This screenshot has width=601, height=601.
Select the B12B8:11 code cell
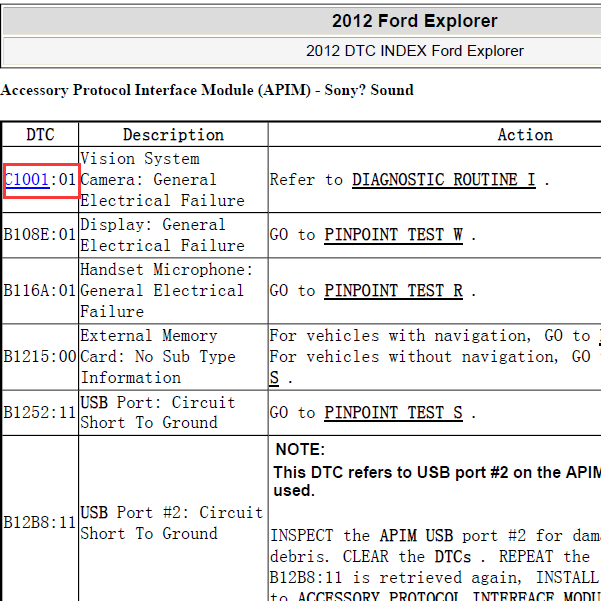click(x=40, y=522)
